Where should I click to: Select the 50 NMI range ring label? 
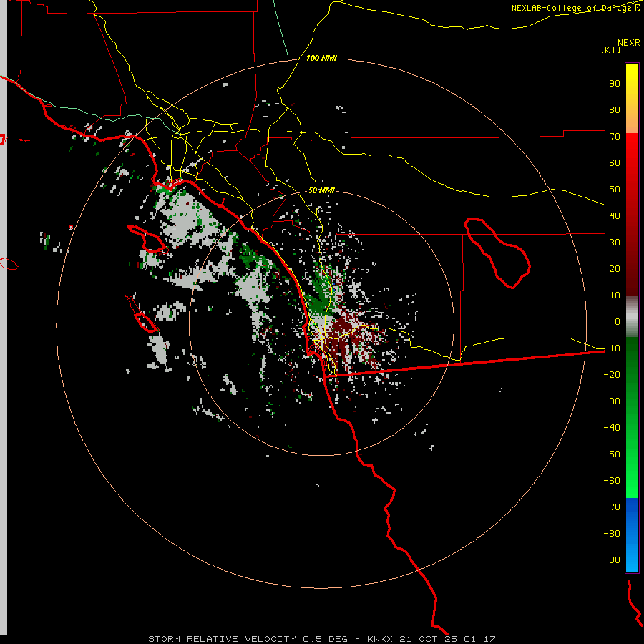[321, 190]
